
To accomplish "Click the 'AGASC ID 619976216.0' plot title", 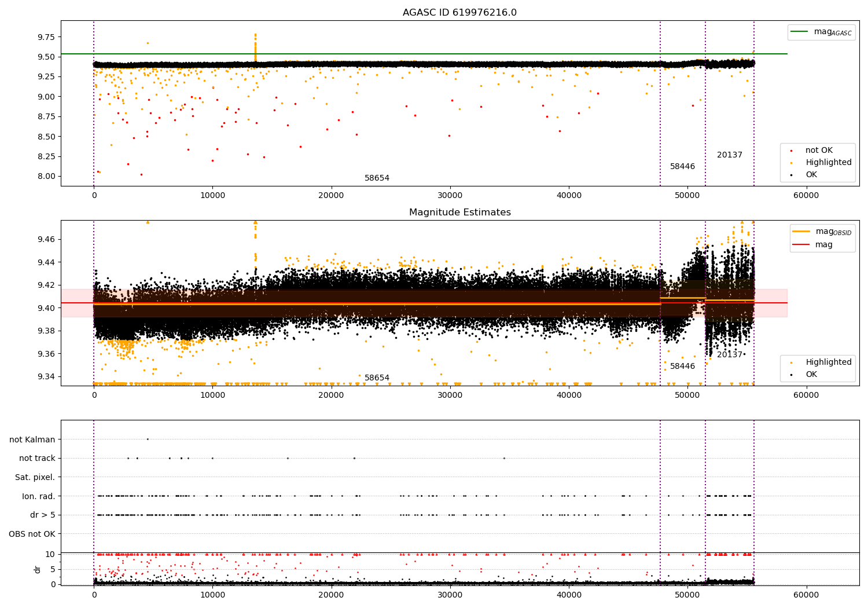I will (x=459, y=13).
